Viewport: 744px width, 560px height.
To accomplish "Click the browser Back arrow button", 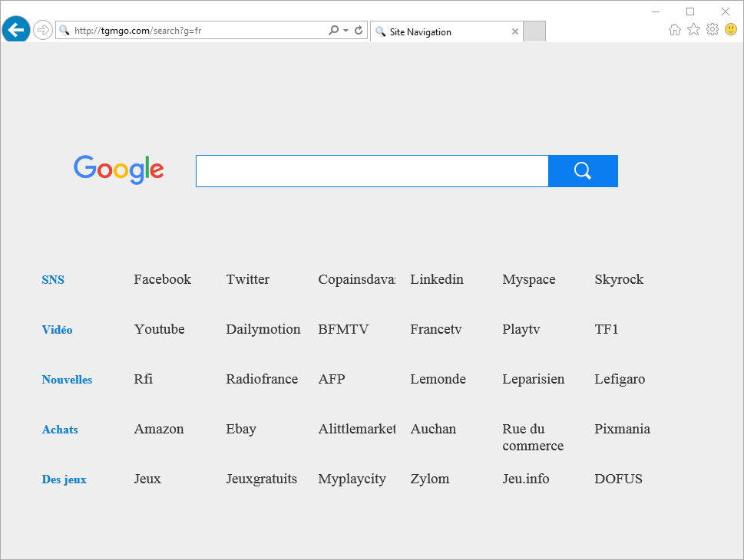I will (x=15, y=30).
